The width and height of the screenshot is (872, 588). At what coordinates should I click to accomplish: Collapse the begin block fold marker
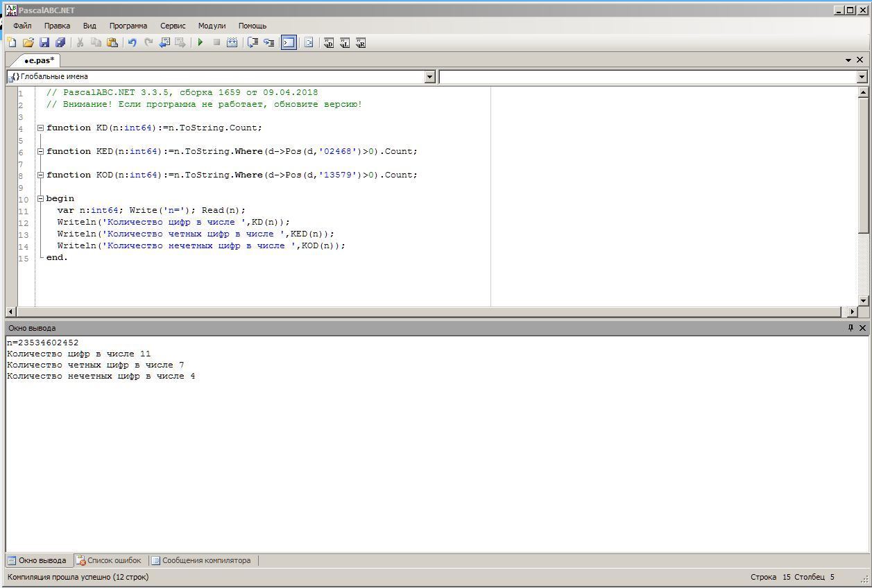pyautogui.click(x=40, y=198)
